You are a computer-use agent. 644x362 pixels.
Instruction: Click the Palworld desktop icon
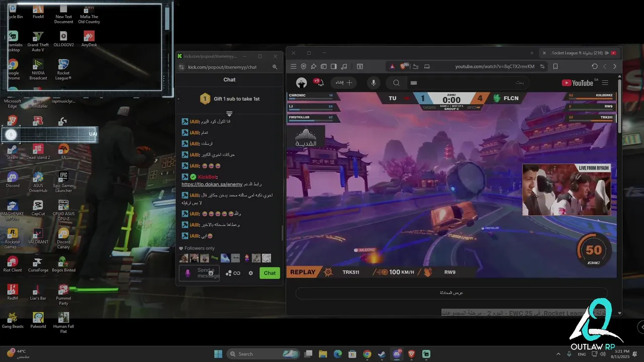click(x=38, y=321)
